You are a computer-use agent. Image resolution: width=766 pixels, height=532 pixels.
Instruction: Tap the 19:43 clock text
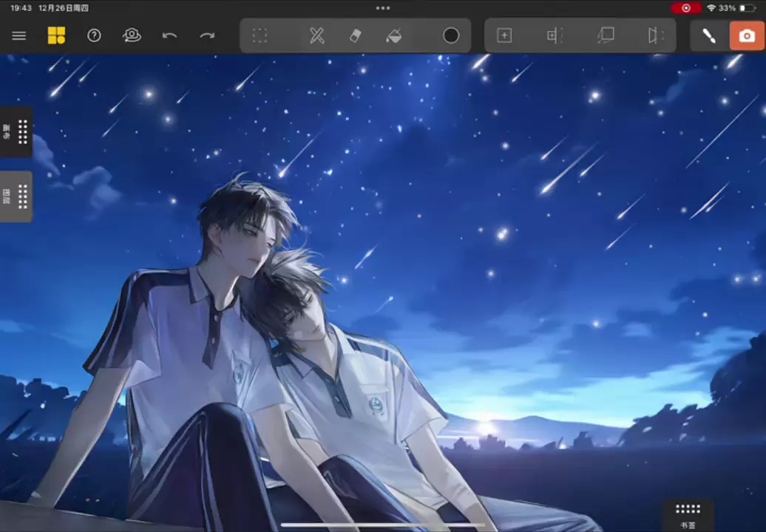[x=21, y=8]
